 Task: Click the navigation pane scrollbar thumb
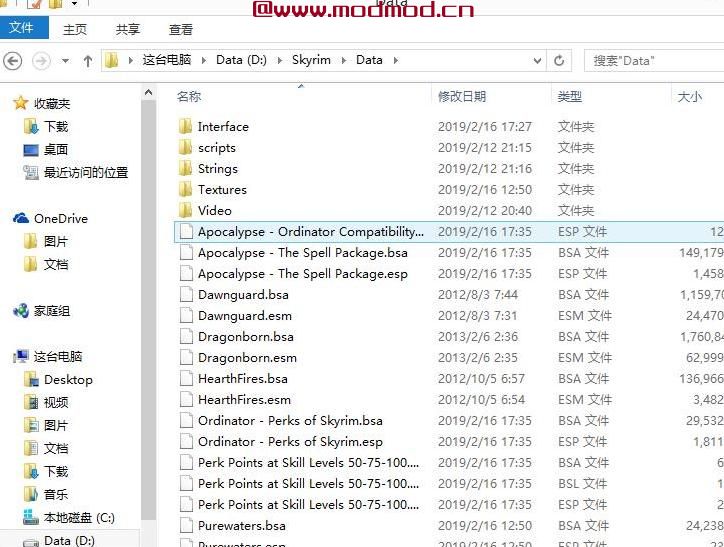[x=148, y=309]
